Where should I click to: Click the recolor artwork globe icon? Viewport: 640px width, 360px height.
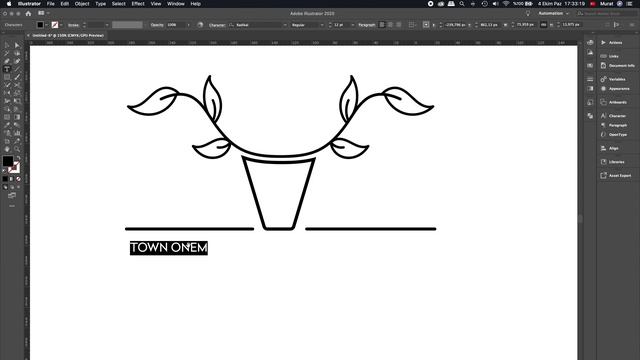(200, 25)
